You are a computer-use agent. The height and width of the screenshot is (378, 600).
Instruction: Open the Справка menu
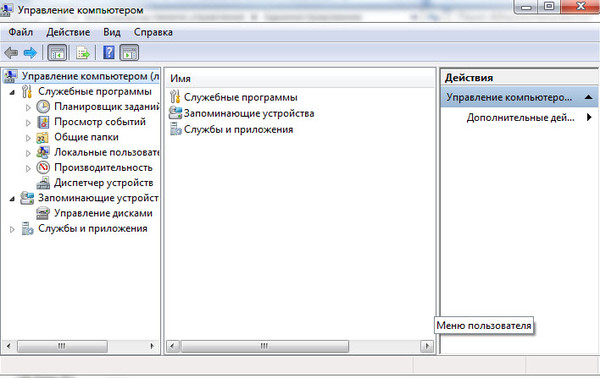[x=153, y=32]
